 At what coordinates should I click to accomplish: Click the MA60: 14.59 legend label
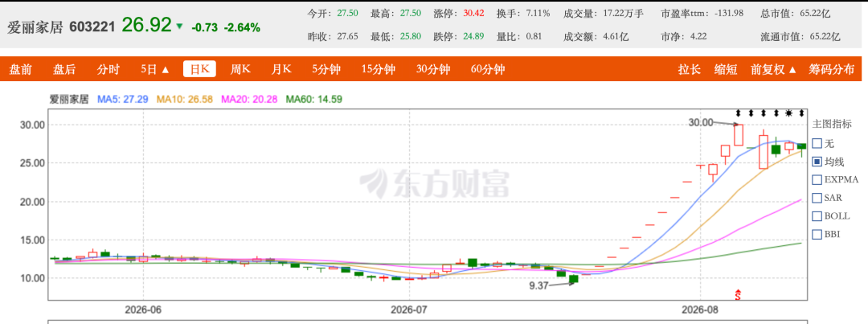(x=314, y=100)
